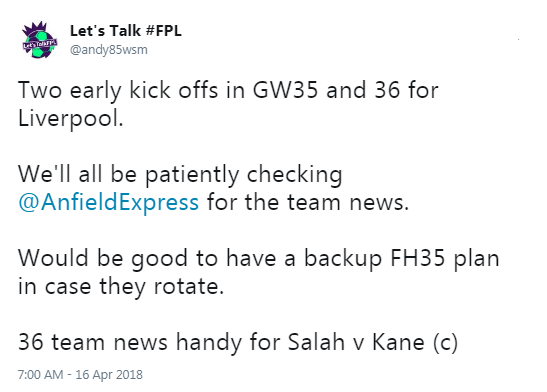Click the green football in the avatar

coord(41,45)
